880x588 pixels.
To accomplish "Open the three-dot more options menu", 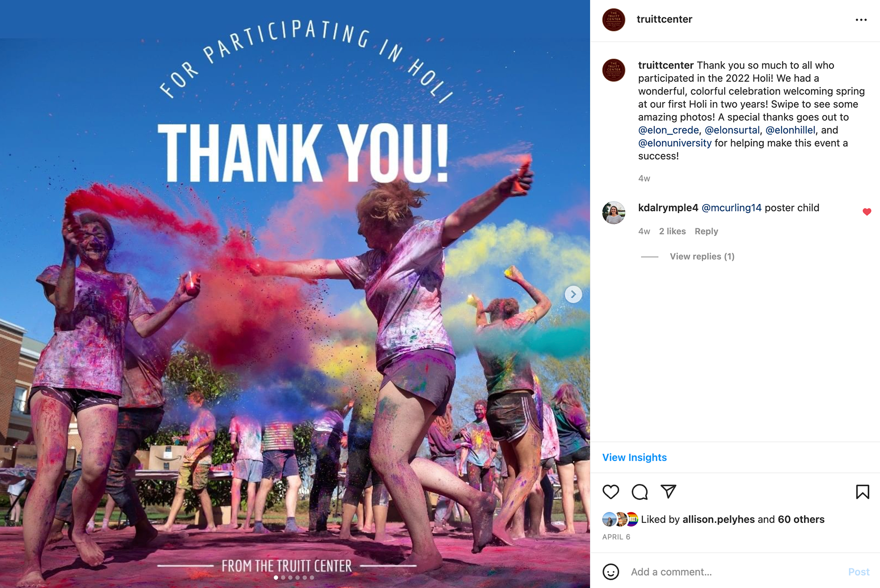I will pos(861,20).
